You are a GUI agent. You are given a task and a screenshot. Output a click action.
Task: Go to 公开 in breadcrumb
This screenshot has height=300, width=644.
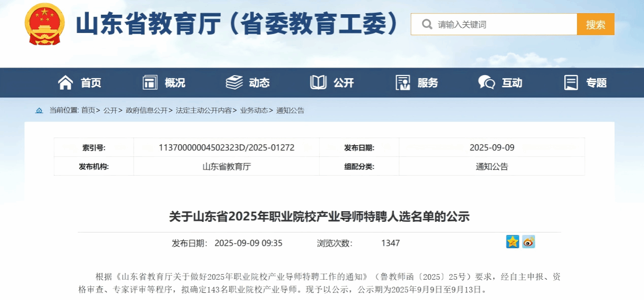point(110,110)
